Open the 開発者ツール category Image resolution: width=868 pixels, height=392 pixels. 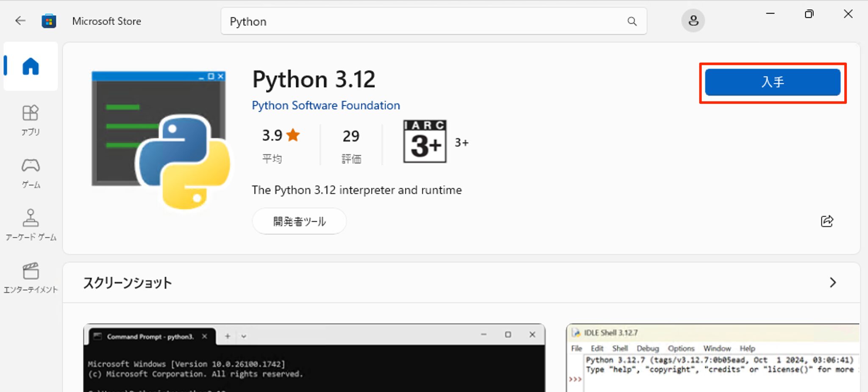tap(299, 221)
